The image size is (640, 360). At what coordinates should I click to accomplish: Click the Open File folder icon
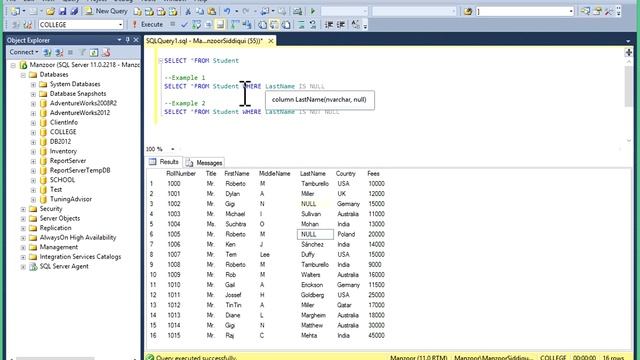[51, 11]
